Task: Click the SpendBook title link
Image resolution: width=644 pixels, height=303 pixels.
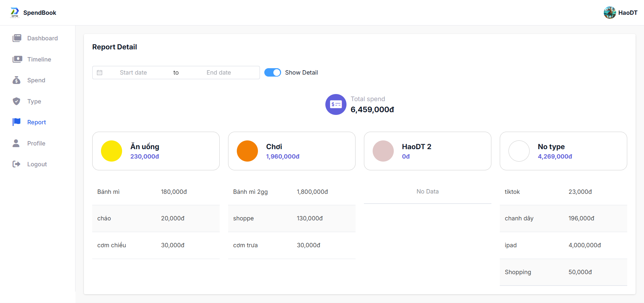Action: 40,12
